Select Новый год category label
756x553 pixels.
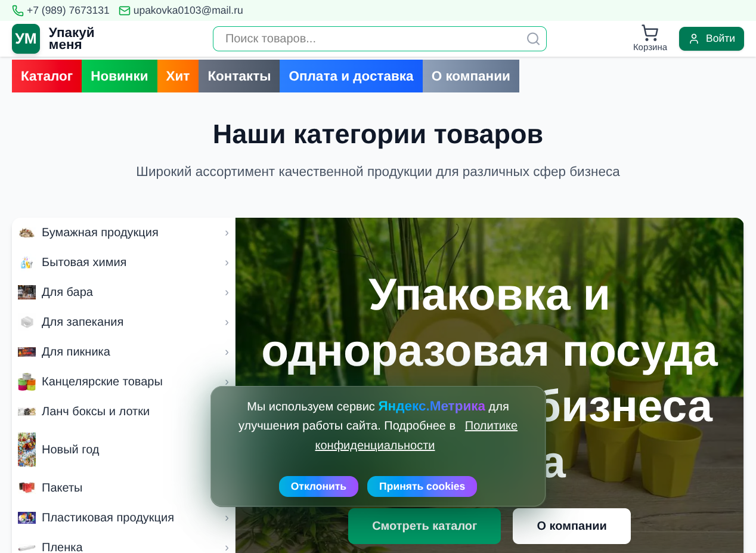pos(70,450)
